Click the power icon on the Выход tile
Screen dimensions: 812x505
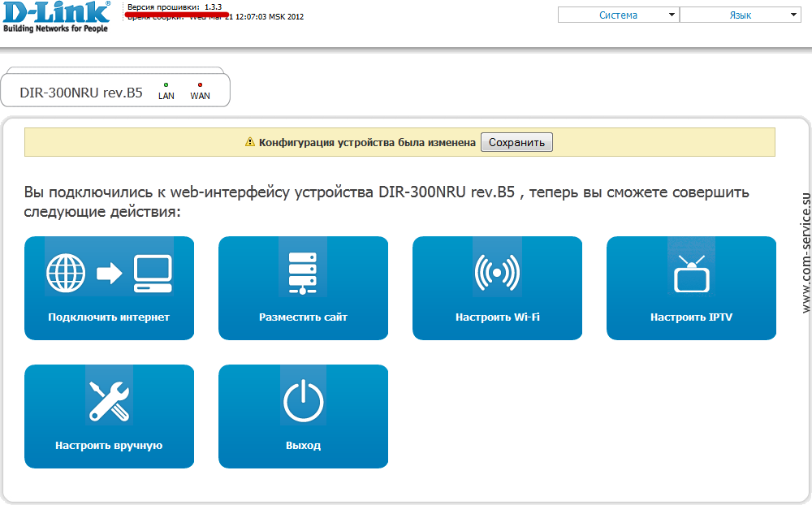(304, 401)
